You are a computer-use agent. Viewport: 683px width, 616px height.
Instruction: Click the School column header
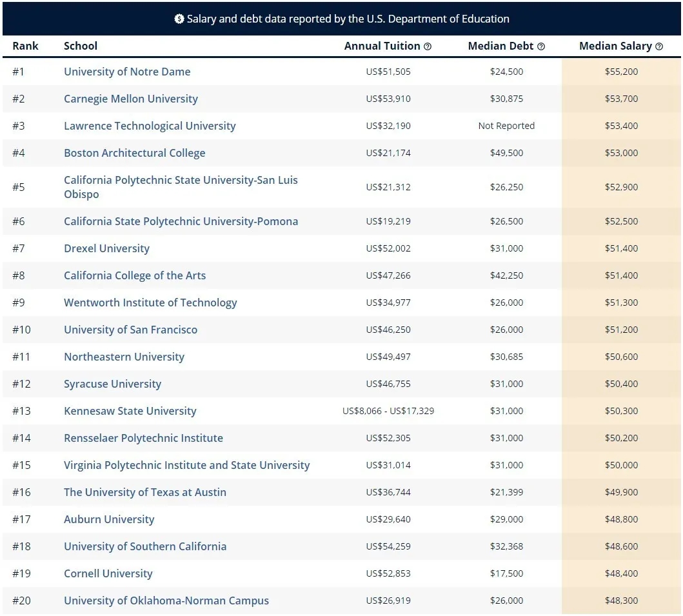(81, 46)
